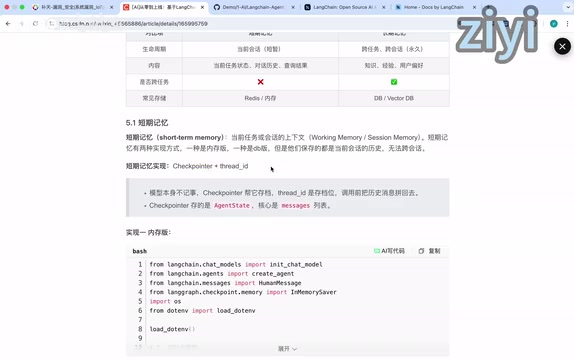Click code line importing InMemorySaver
Screen dimensions: 574x360
tap(243, 292)
